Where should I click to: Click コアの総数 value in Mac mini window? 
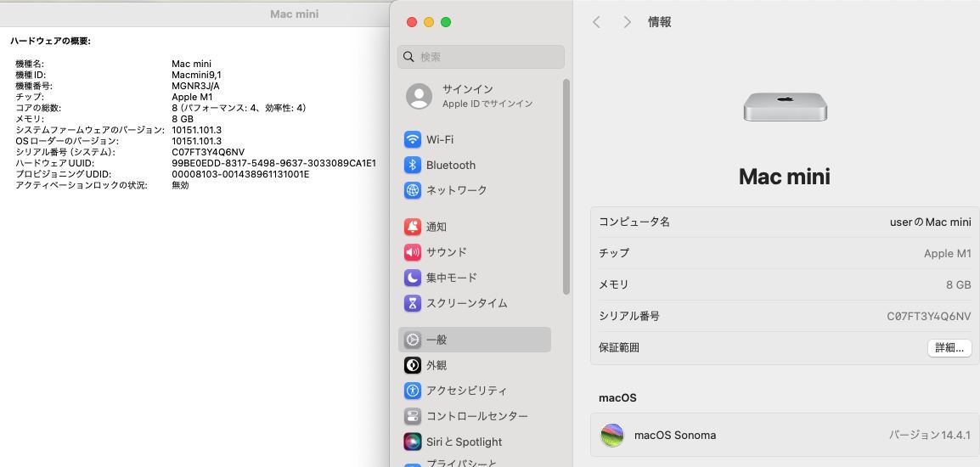[239, 108]
